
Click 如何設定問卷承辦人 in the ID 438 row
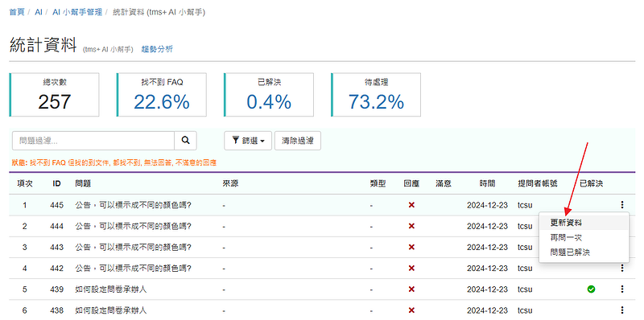click(x=111, y=310)
